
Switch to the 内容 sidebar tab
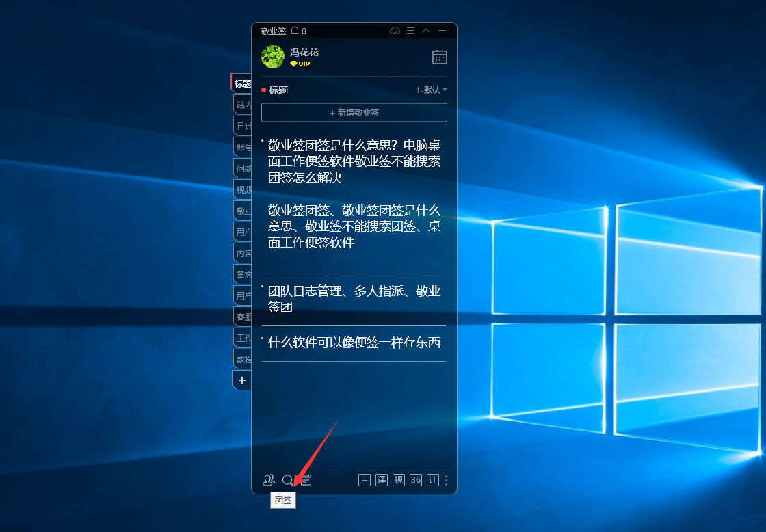click(x=243, y=253)
